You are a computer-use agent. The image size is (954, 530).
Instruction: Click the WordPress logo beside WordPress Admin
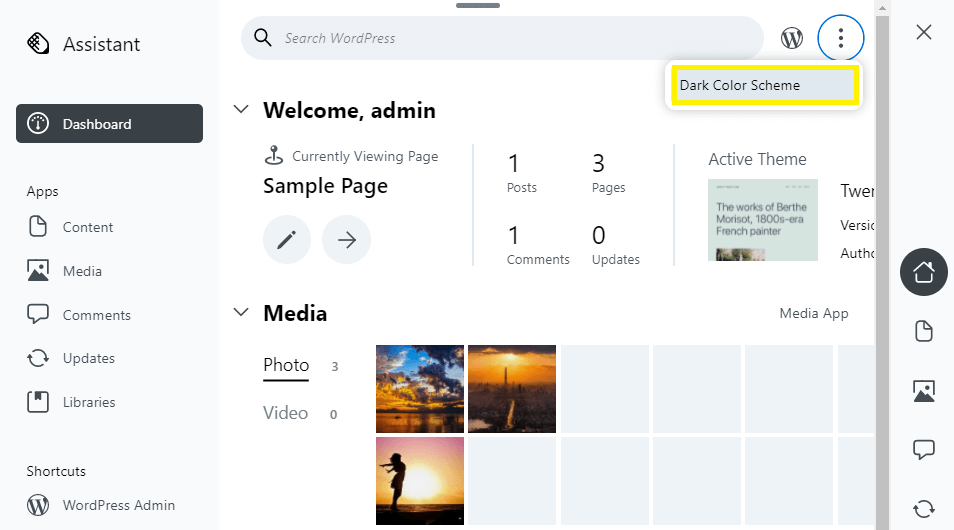click(38, 505)
